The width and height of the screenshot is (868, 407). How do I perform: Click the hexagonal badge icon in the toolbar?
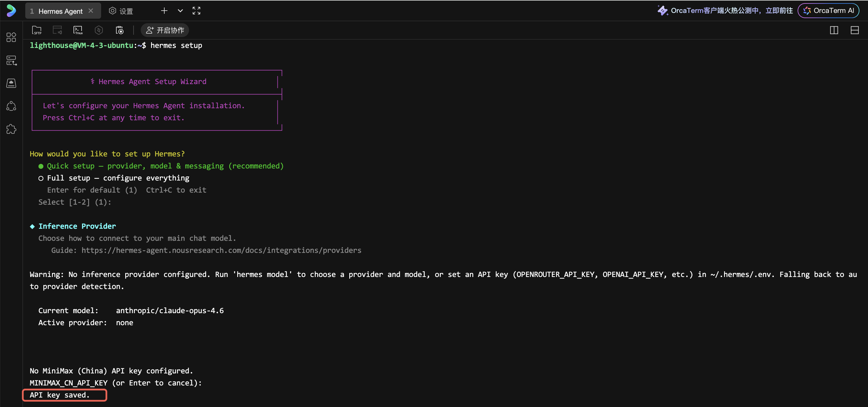pyautogui.click(x=99, y=30)
